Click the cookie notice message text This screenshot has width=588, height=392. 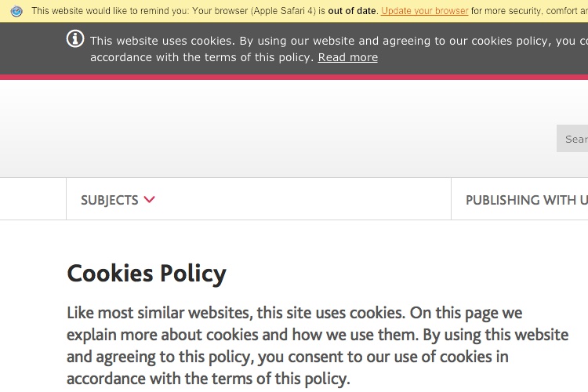(339, 49)
